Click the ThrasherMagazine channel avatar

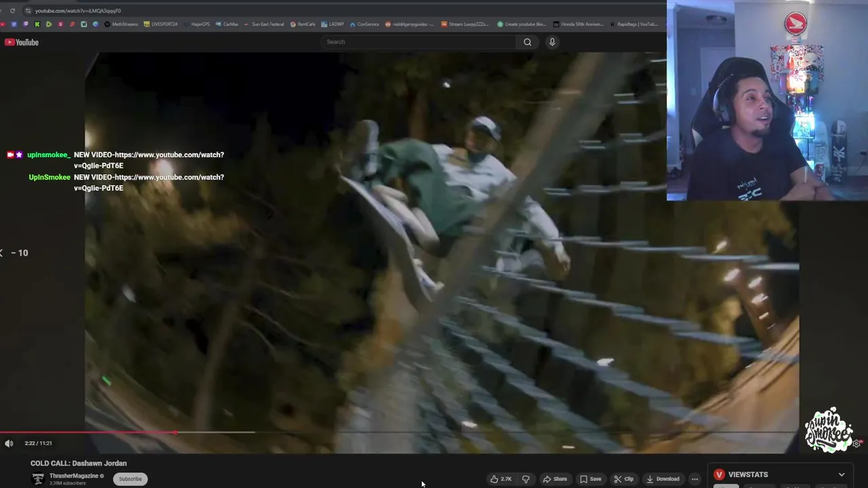(38, 479)
